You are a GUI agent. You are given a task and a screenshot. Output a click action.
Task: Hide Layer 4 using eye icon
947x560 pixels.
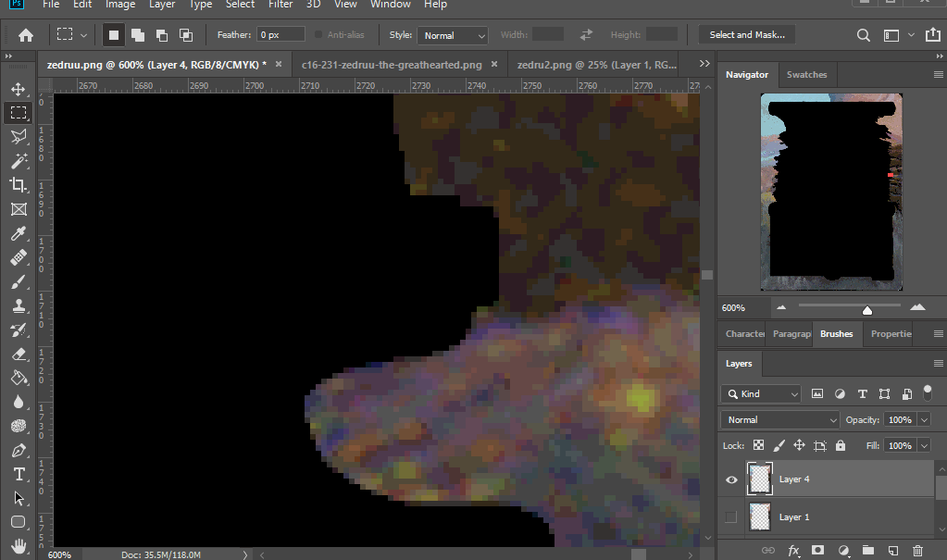[731, 479]
